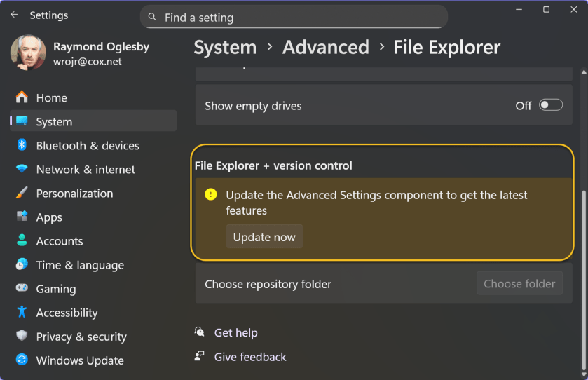Open the Apps settings category
The width and height of the screenshot is (588, 380).
point(48,217)
